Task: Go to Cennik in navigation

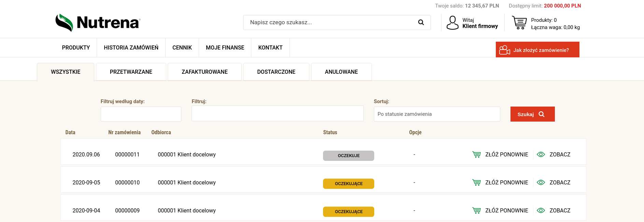Action: coord(182,48)
